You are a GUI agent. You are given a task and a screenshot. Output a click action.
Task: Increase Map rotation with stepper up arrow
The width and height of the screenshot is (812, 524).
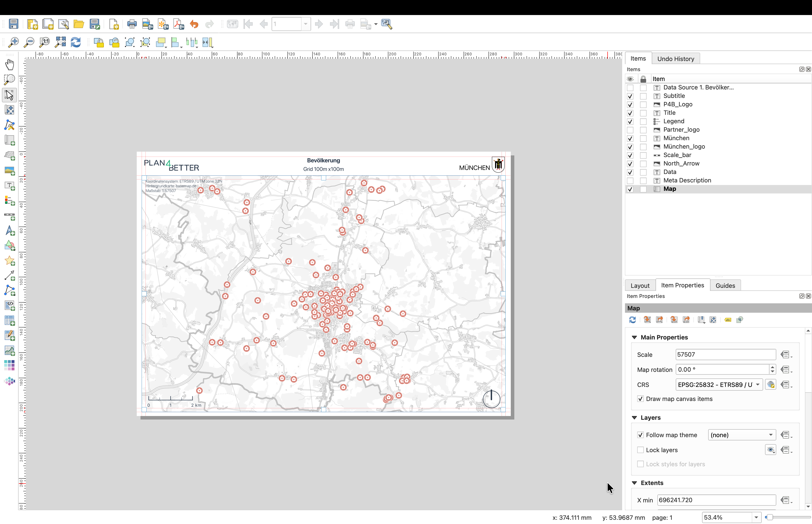773,367
